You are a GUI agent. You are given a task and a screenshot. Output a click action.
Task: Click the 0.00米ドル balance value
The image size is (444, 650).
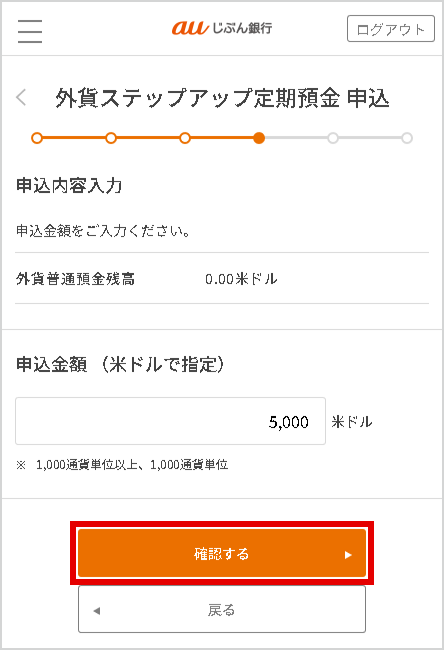[x=241, y=279]
